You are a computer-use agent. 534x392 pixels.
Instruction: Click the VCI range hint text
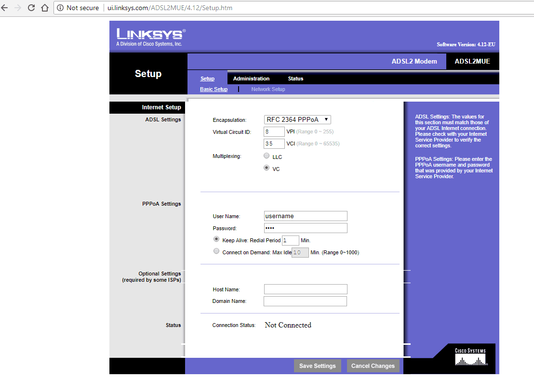(318, 144)
